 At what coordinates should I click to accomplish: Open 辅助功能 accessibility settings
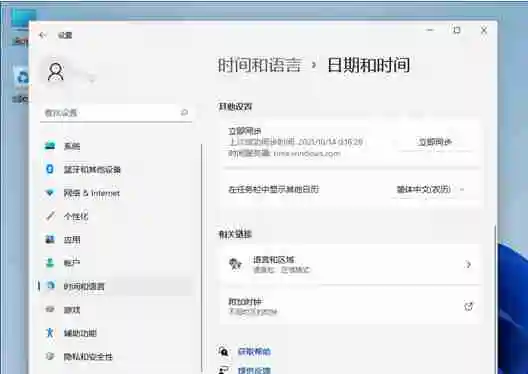(116, 333)
